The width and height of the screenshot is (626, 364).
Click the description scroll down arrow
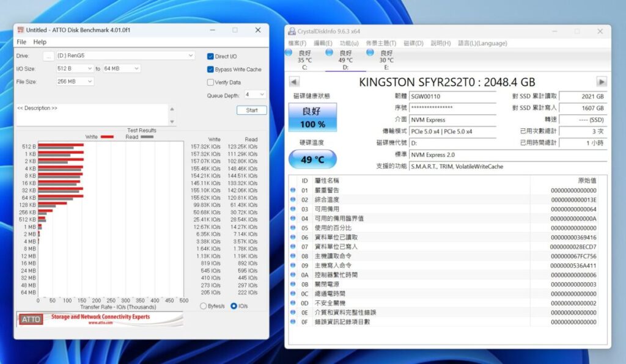point(172,122)
